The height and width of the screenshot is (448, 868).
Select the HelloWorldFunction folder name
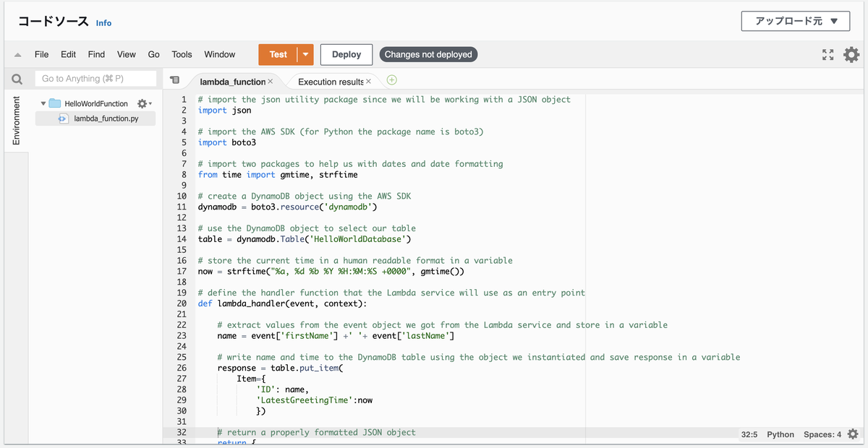96,103
